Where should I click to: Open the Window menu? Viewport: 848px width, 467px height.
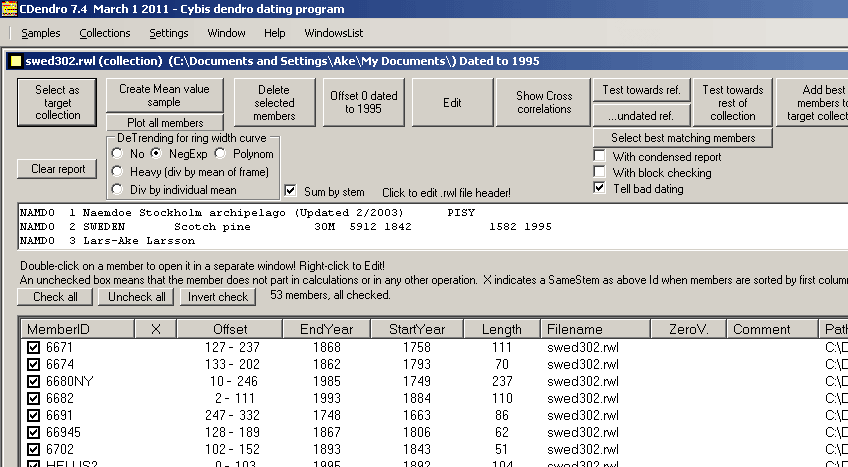(x=226, y=33)
